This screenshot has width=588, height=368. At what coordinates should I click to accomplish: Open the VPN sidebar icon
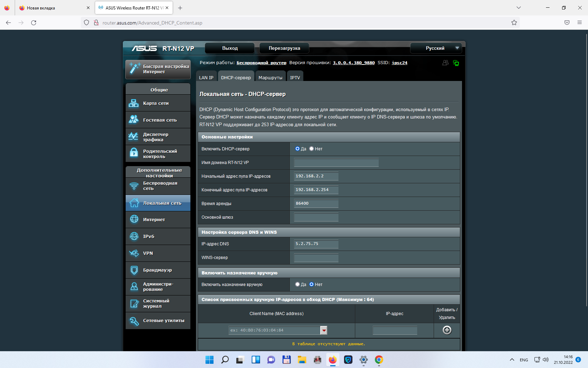(x=134, y=253)
